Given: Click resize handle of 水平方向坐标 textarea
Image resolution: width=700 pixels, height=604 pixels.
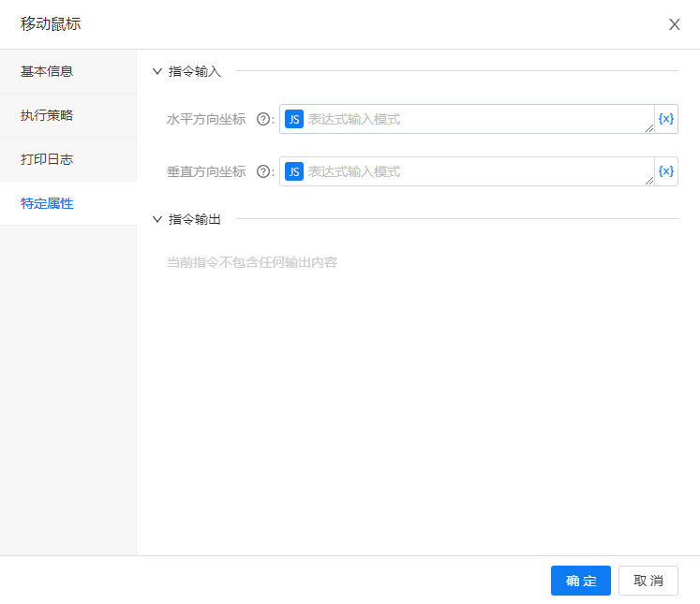Looking at the screenshot, I should point(649,128).
